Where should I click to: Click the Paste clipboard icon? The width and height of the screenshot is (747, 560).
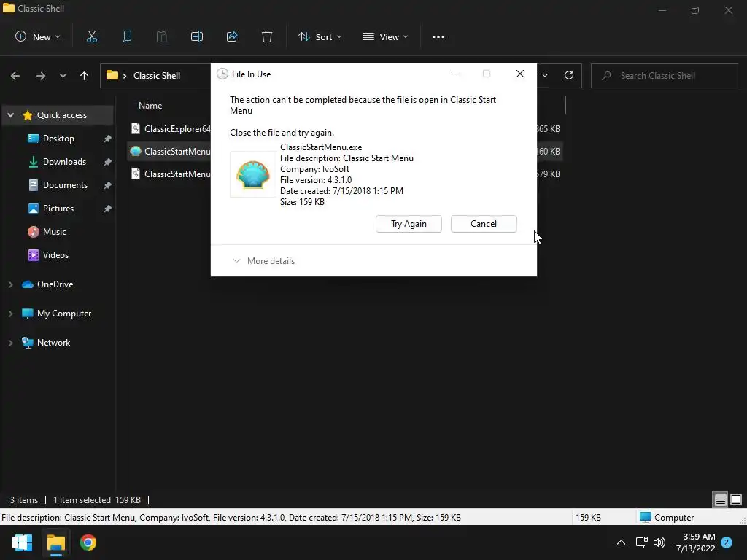tap(162, 36)
